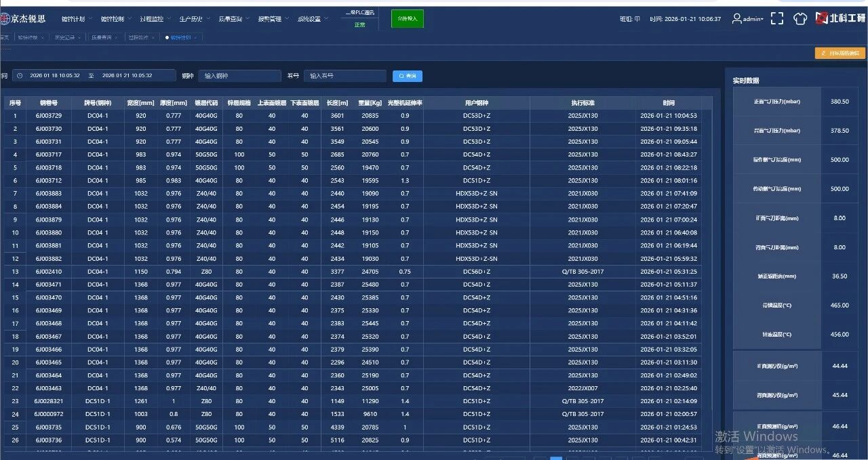The image size is (868, 460).
Task: Click the theme shirt icon
Action: click(x=800, y=19)
